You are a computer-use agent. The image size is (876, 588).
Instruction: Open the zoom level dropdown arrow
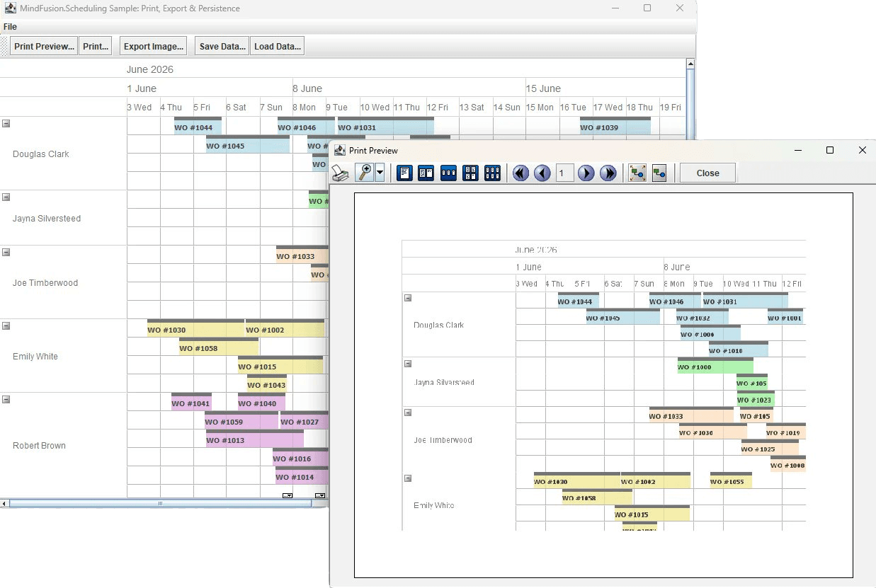(380, 173)
